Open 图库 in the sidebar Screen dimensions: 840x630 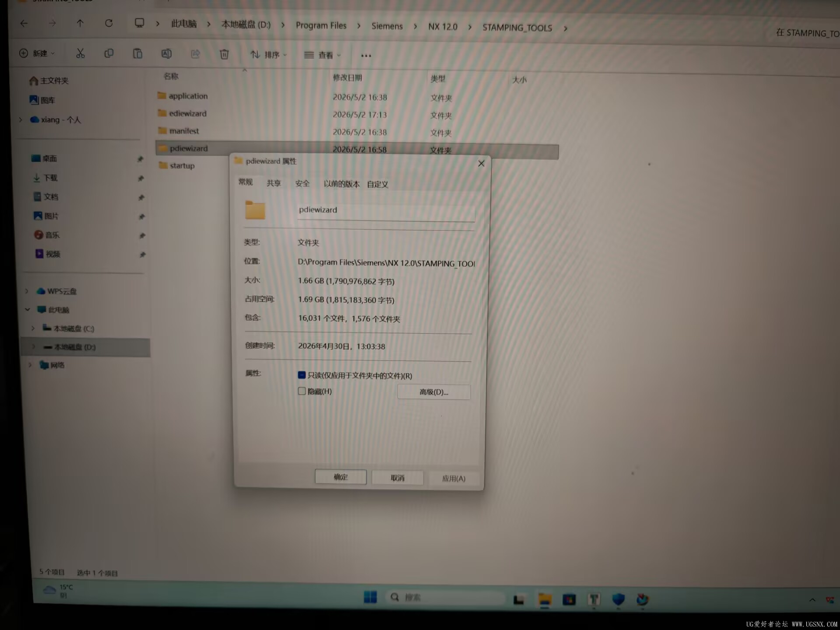42,100
